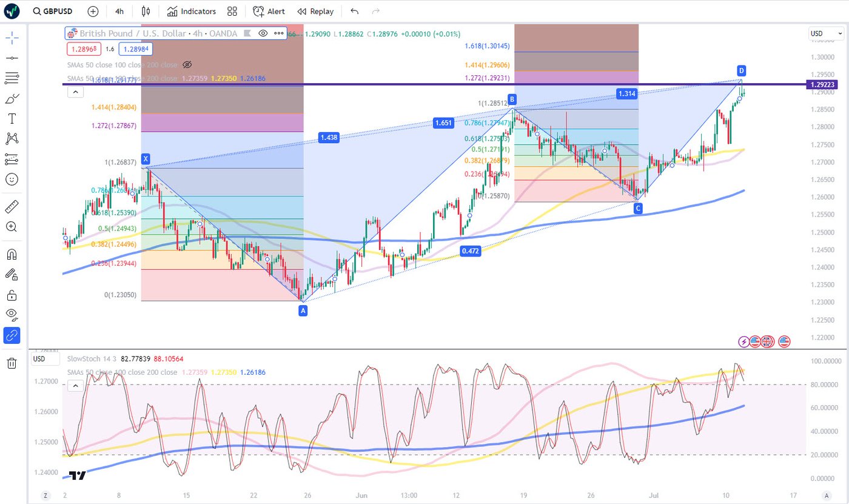The image size is (849, 504).
Task: Click the zoom in magnifier tool
Action: click(12, 227)
